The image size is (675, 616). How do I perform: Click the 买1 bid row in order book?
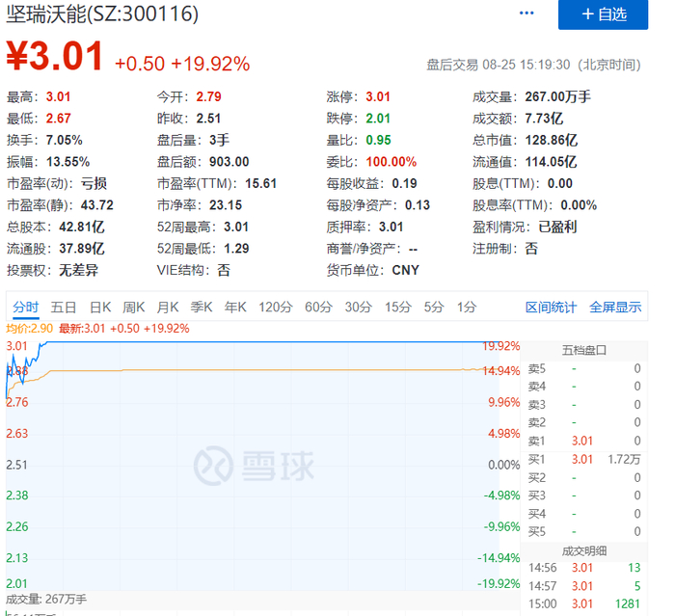pos(584,459)
